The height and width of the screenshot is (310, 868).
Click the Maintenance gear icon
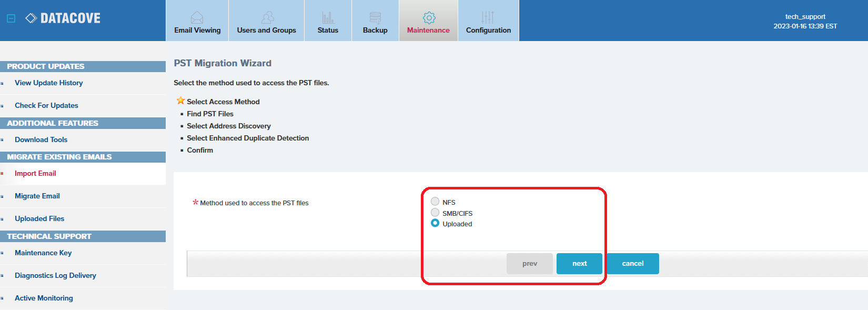click(429, 17)
